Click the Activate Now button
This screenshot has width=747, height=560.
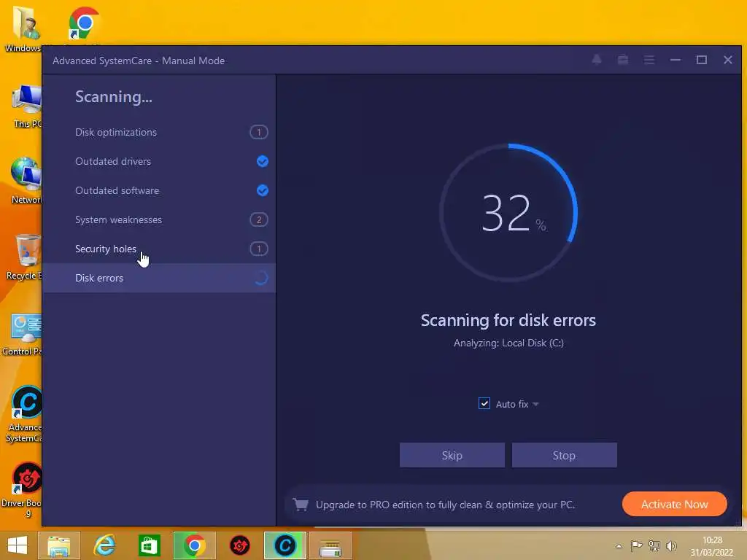675,505
